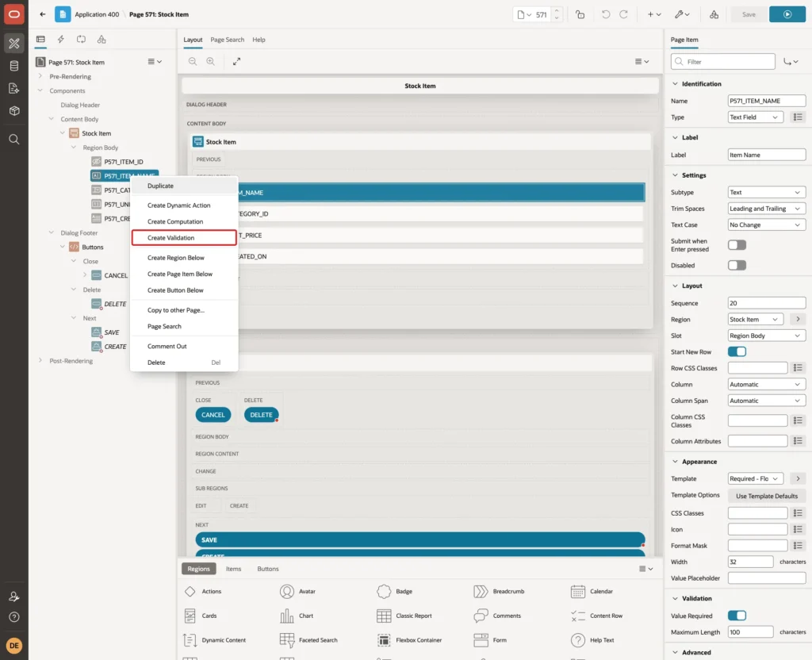Open the Subtype dropdown
Viewport: 812px width, 660px height.
[767, 192]
